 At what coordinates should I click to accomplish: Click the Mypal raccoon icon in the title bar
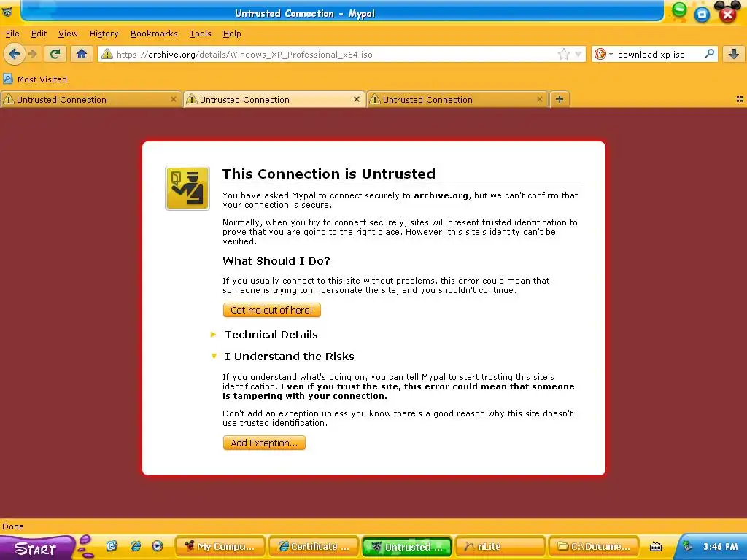click(x=7, y=12)
